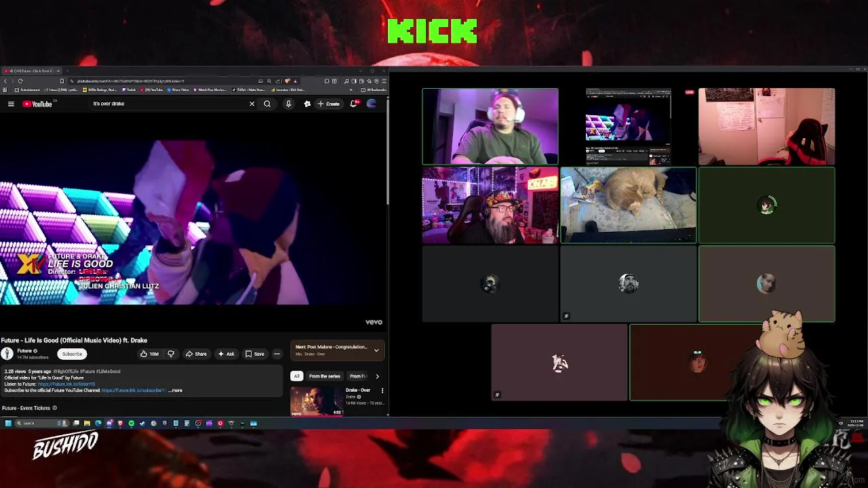The height and width of the screenshot is (488, 868).
Task: Select the All filter chip
Action: pyautogui.click(x=296, y=376)
